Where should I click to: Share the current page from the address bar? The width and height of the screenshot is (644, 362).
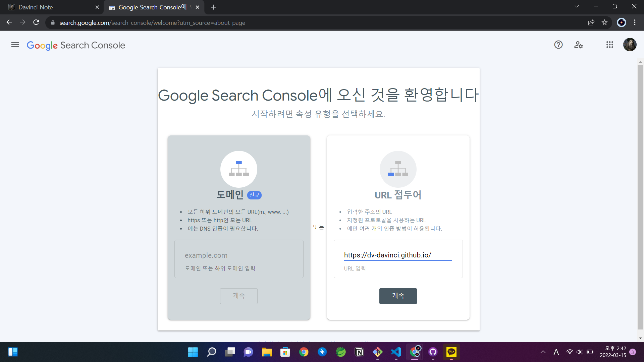(591, 22)
